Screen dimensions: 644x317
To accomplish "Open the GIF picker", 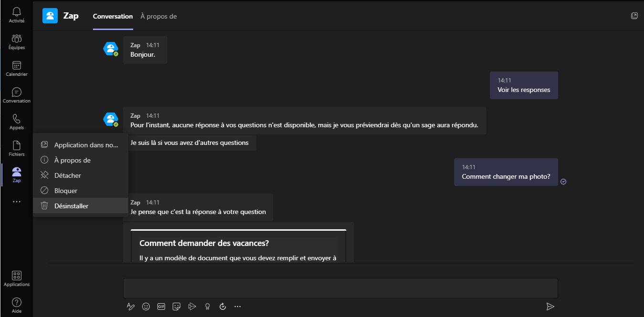I will pyautogui.click(x=161, y=307).
